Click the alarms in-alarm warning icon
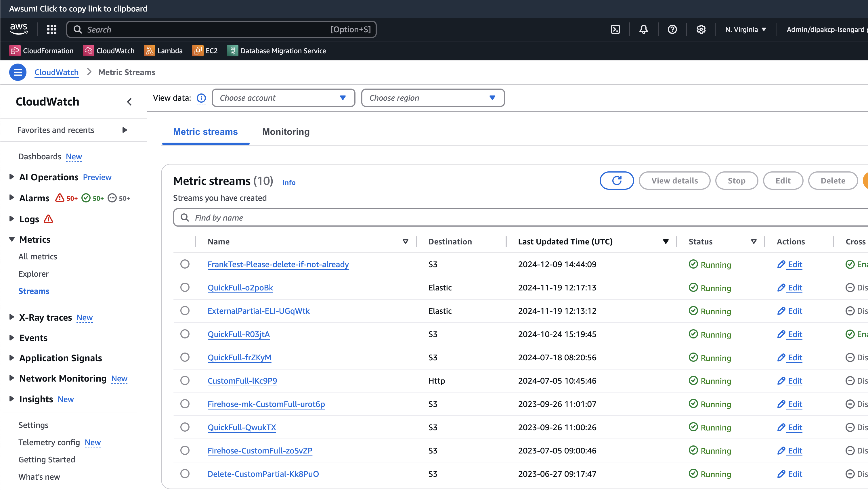Viewport: 868px width, 490px height. [x=60, y=198]
